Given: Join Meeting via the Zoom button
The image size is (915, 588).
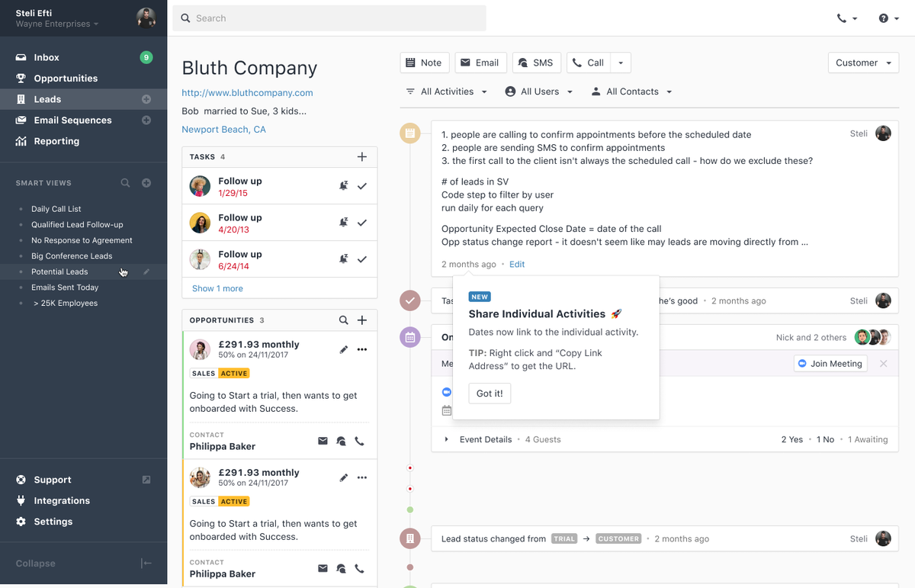Looking at the screenshot, I should pos(830,364).
